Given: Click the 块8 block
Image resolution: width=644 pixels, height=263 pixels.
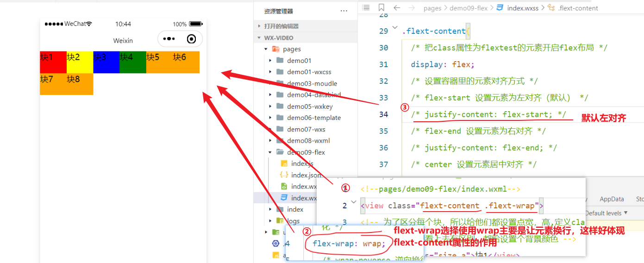Looking at the screenshot, I should (x=80, y=84).
